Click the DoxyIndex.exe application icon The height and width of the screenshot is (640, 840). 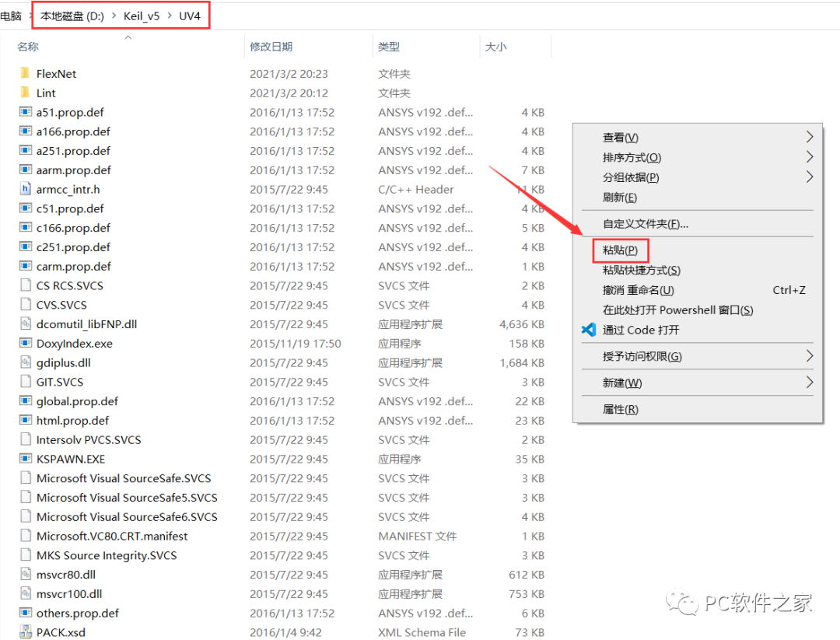25,343
